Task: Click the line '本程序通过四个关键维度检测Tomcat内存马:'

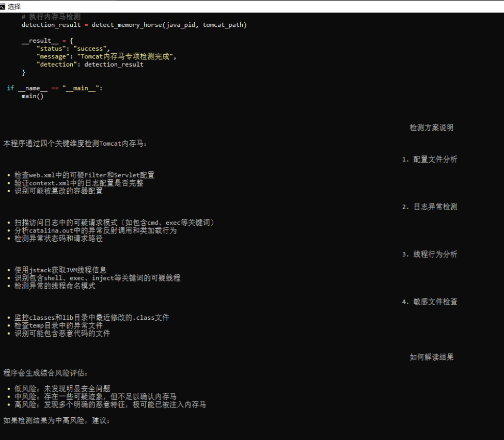Action: point(75,144)
